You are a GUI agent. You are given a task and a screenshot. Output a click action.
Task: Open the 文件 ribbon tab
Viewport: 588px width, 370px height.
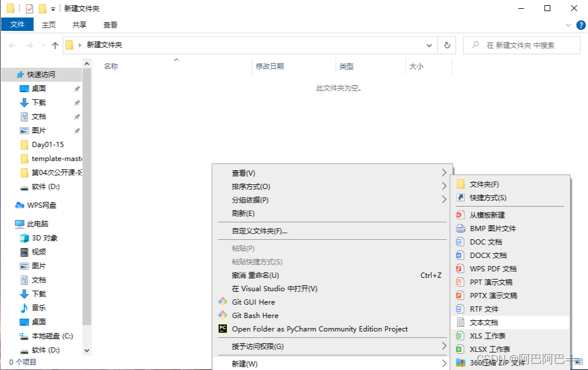17,25
